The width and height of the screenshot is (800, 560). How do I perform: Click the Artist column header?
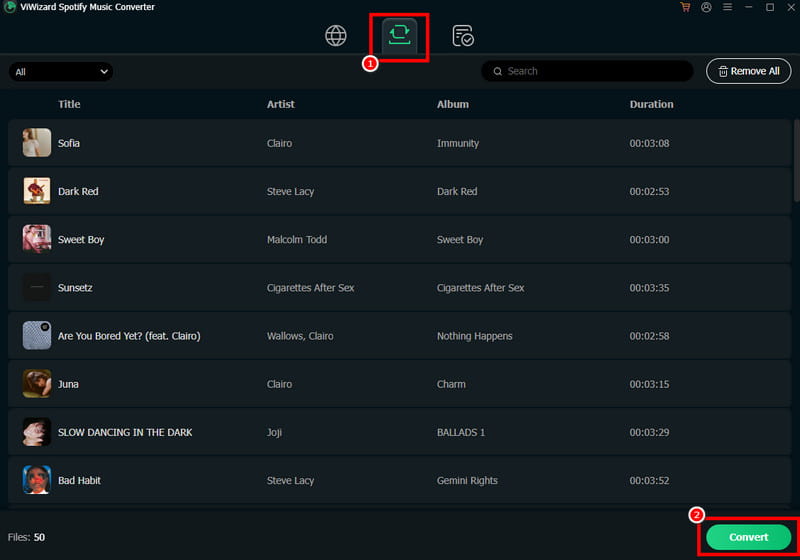pos(281,104)
